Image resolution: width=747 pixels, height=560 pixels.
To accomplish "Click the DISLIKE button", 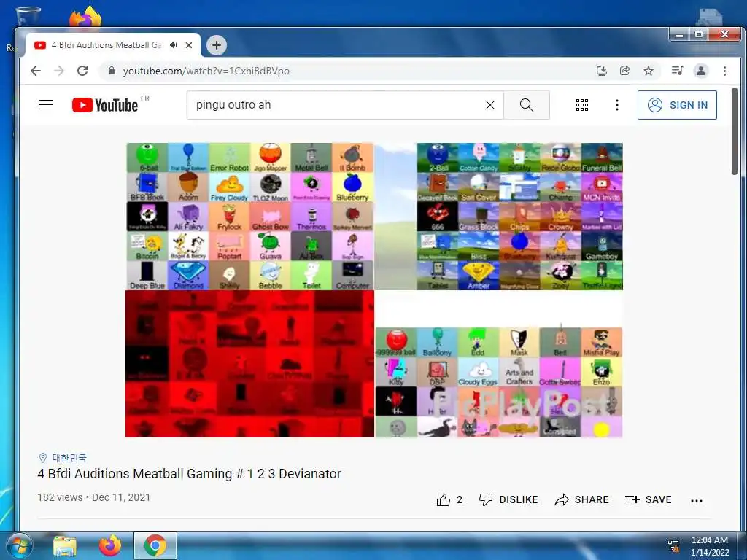I will point(508,499).
